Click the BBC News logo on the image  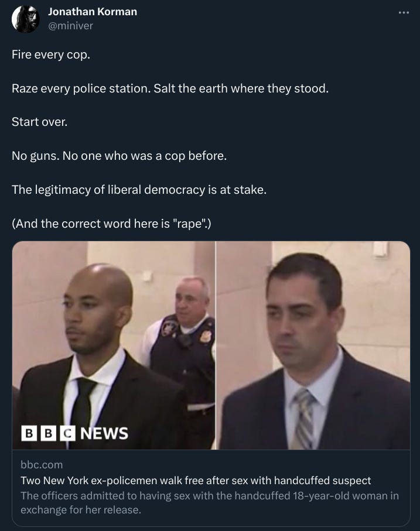point(74,433)
